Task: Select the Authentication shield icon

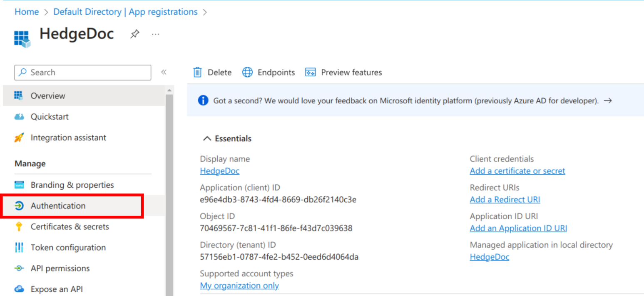Action: point(20,206)
